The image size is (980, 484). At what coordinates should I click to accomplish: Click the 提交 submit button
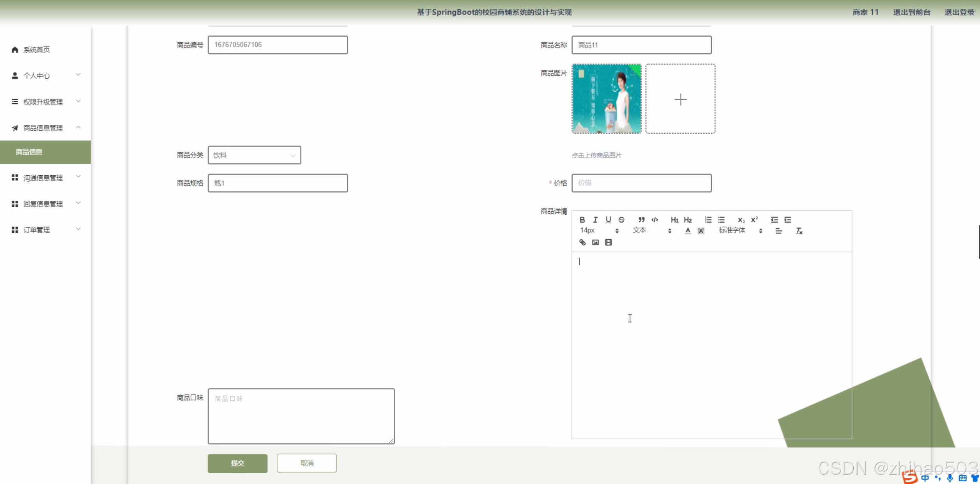(x=237, y=463)
